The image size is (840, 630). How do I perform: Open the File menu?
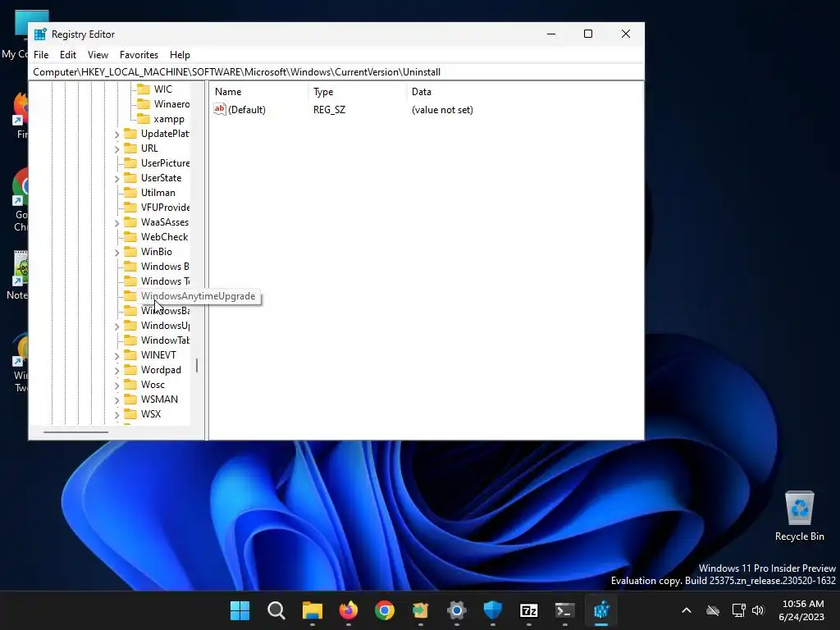pyautogui.click(x=41, y=55)
